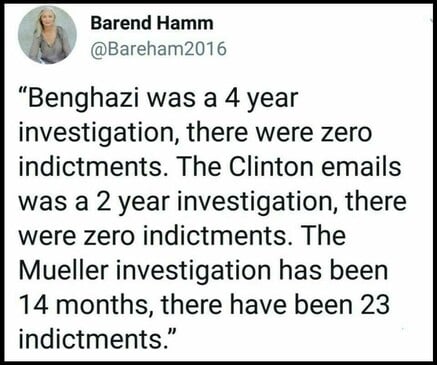Click the word 'has' after Mueller investigation

pyautogui.click(x=299, y=270)
